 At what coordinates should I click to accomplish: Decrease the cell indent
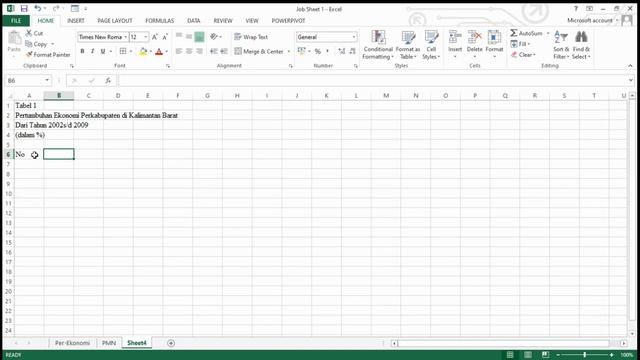tap(213, 51)
